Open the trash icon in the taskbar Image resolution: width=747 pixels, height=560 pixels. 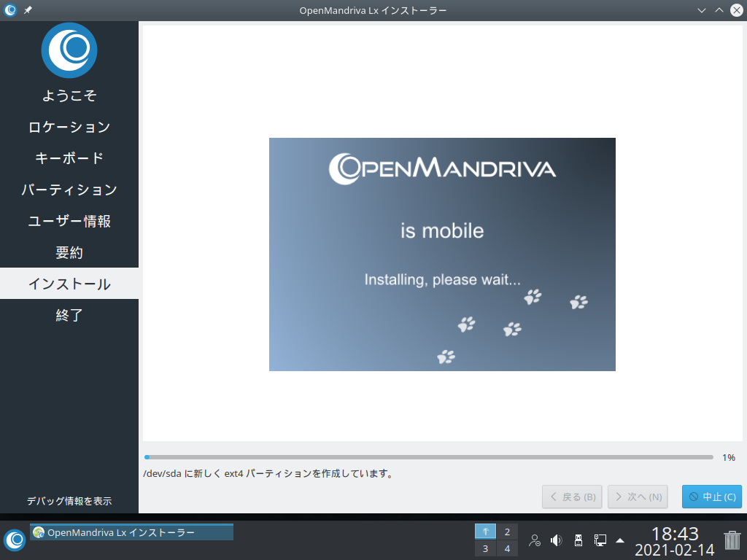[x=732, y=540]
